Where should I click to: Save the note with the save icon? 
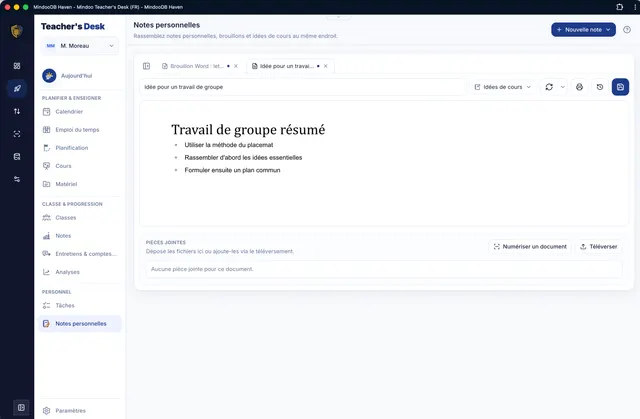[x=620, y=87]
